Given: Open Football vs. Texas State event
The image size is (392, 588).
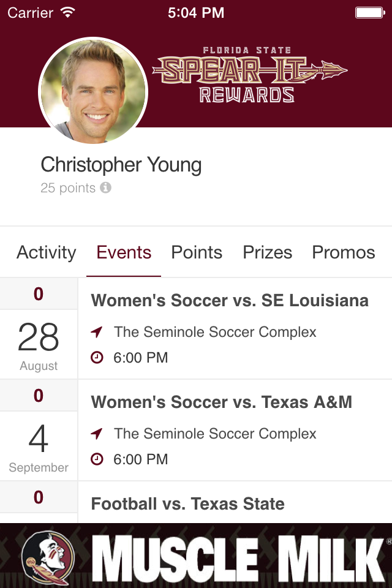Looking at the screenshot, I should 235,502.
